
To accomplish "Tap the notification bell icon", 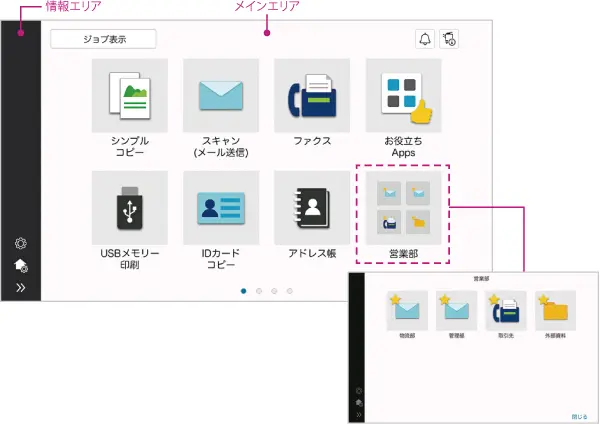I will point(425,39).
